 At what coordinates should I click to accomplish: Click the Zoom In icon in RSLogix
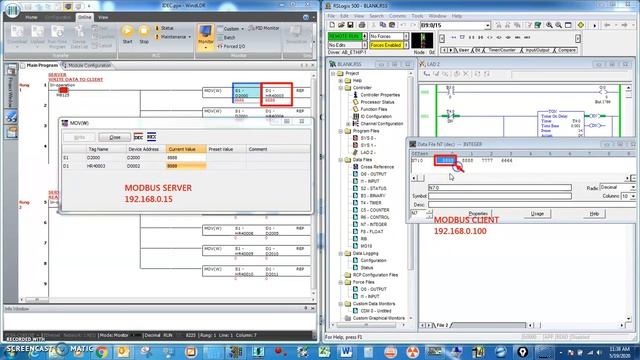click(x=549, y=25)
